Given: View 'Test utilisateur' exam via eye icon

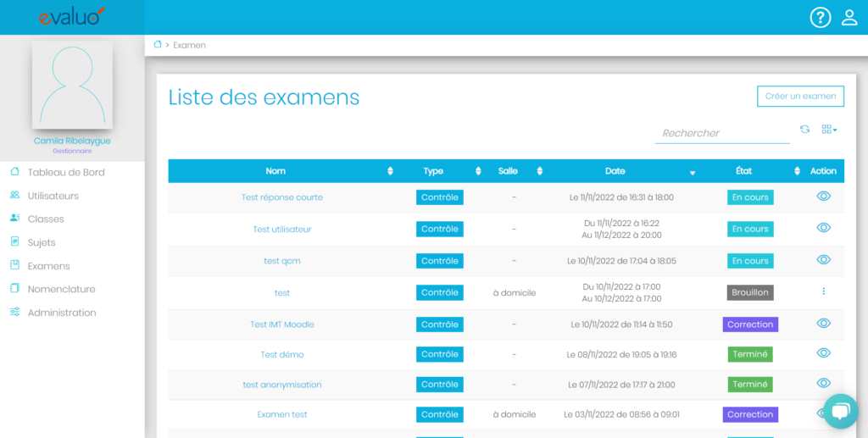Looking at the screenshot, I should pyautogui.click(x=823, y=228).
